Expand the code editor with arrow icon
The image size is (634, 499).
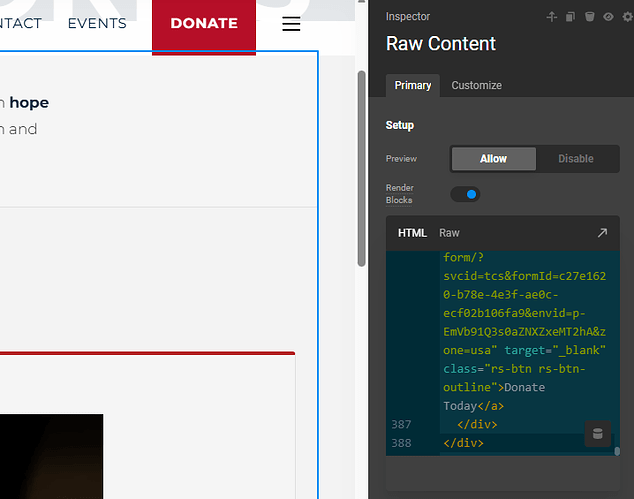(602, 233)
